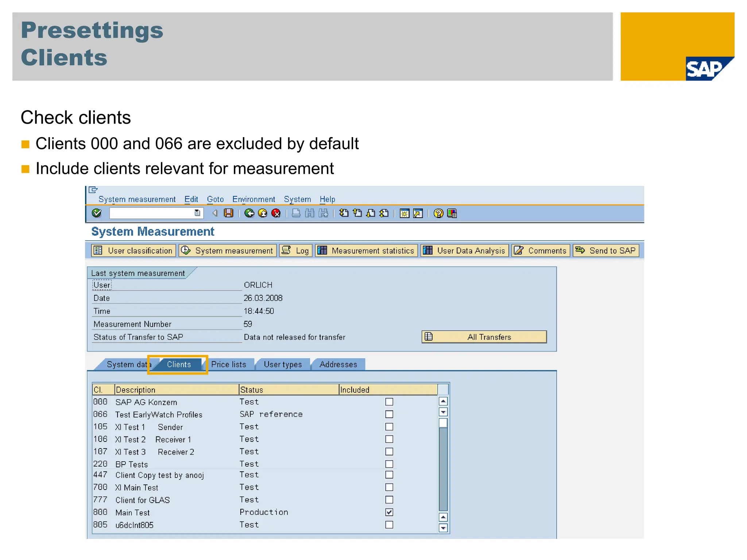Switch to the User types tab
Screen dimensions: 747x560
coord(283,364)
